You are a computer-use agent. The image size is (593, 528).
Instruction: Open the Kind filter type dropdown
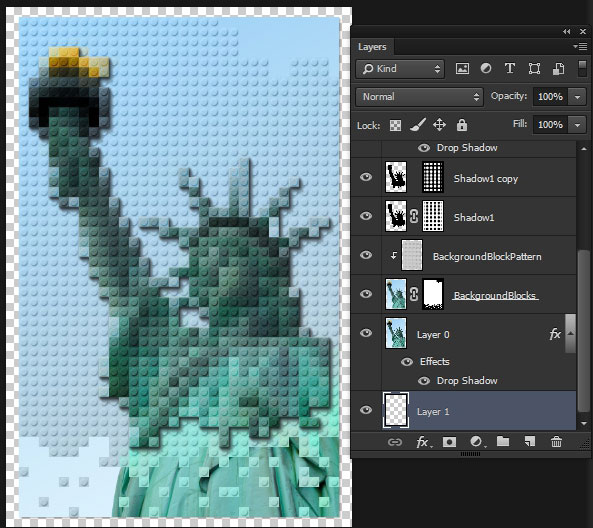[x=400, y=69]
